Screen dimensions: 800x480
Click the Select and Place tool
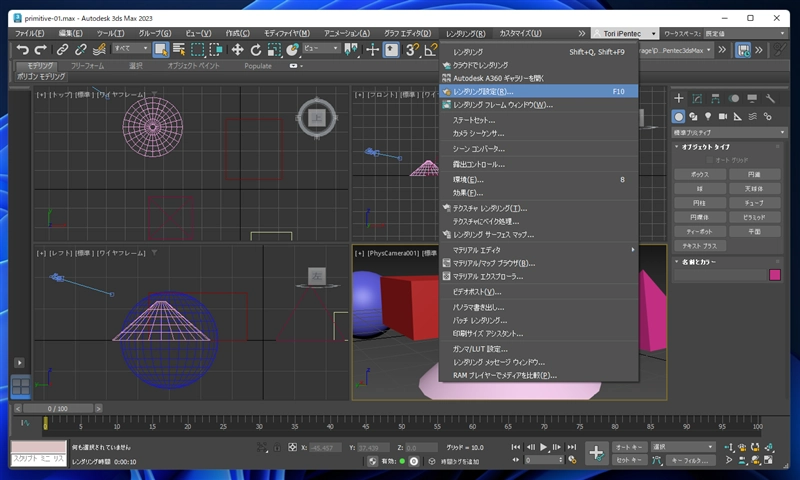(x=292, y=49)
